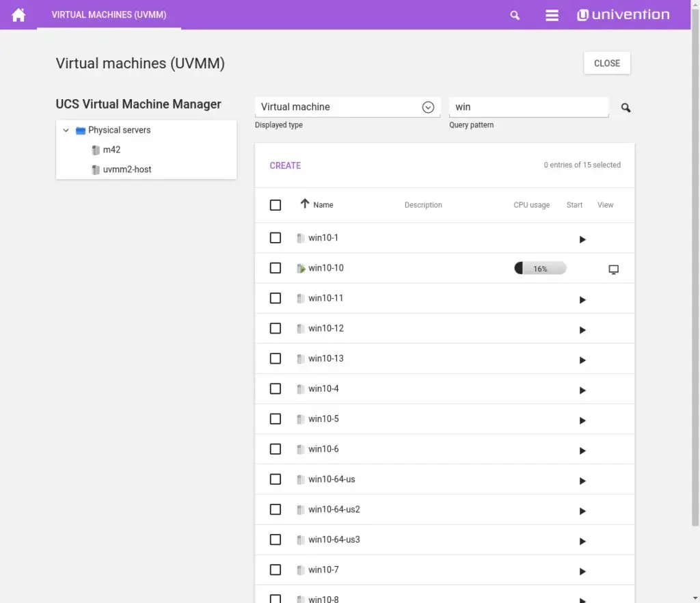Select uvmm2-host in the server tree
The height and width of the screenshot is (603, 700).
(127, 170)
